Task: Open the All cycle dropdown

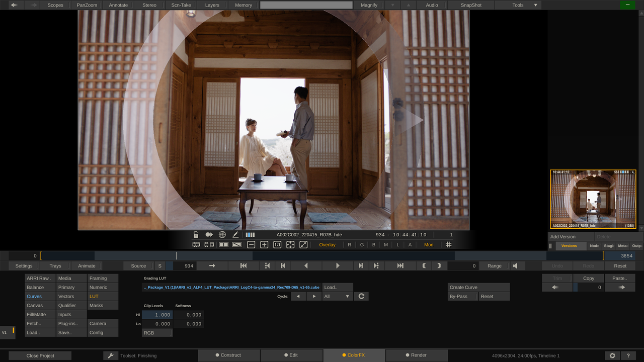Action: click(x=338, y=297)
